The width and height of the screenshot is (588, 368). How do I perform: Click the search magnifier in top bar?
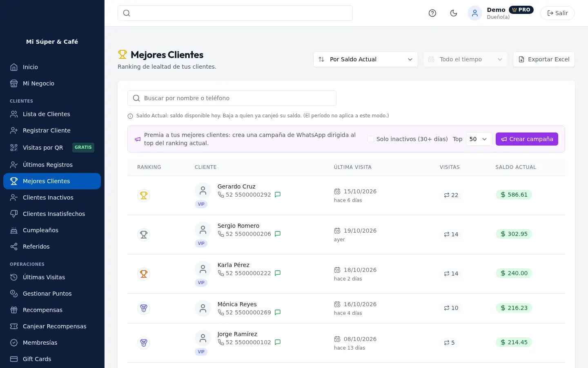pos(127,13)
